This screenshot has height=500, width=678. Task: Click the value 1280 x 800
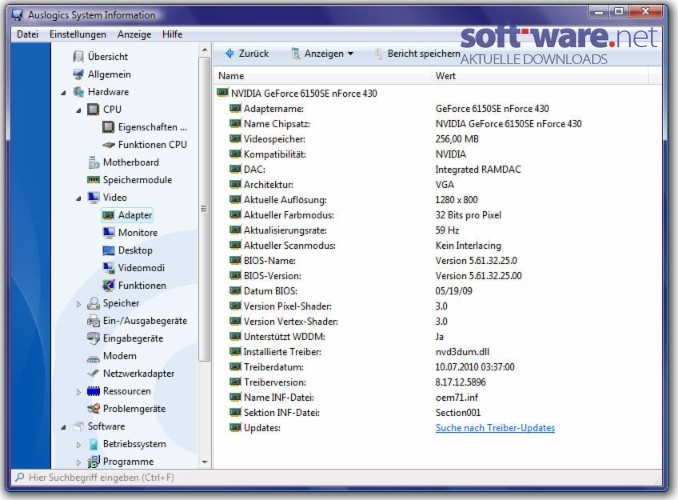pyautogui.click(x=457, y=200)
